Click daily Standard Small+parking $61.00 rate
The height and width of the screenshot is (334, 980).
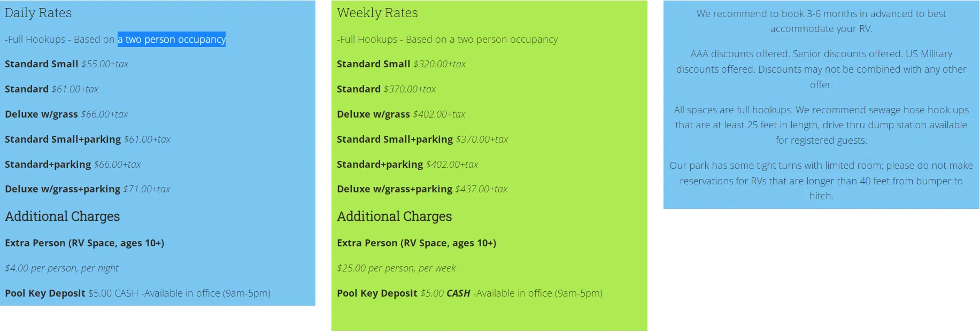point(88,139)
